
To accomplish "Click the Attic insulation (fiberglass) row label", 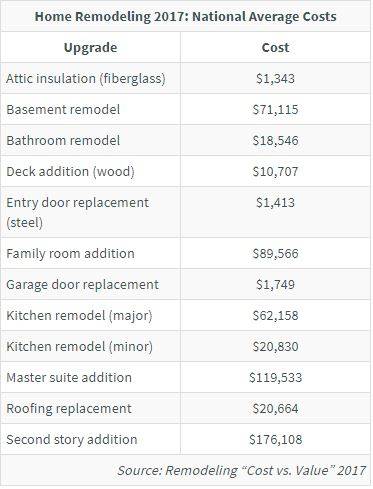I will [x=86, y=79].
